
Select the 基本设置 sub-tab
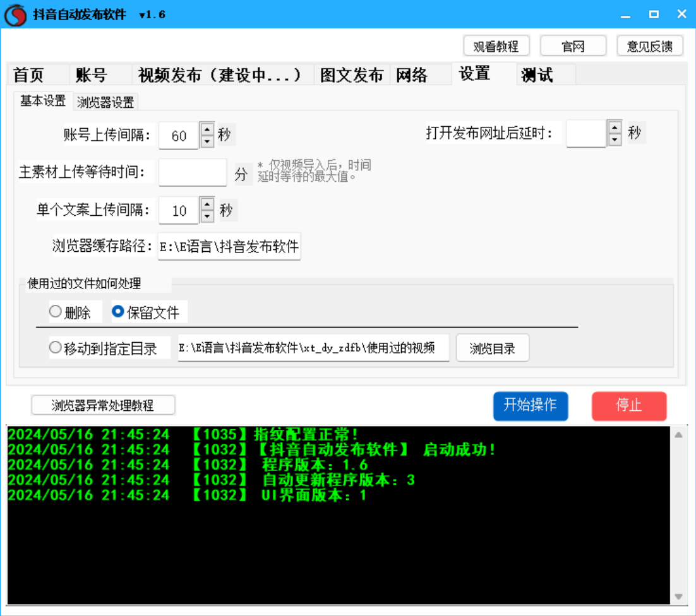pos(42,101)
